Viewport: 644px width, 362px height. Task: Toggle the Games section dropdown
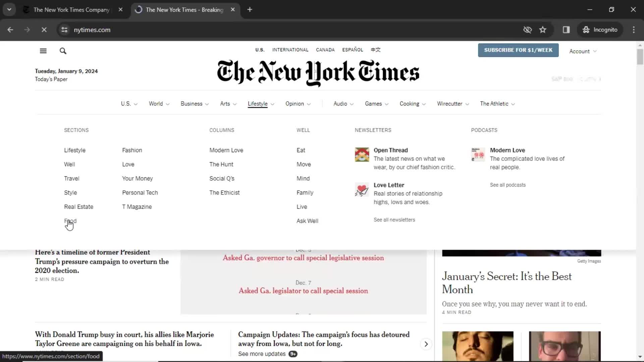tap(376, 104)
